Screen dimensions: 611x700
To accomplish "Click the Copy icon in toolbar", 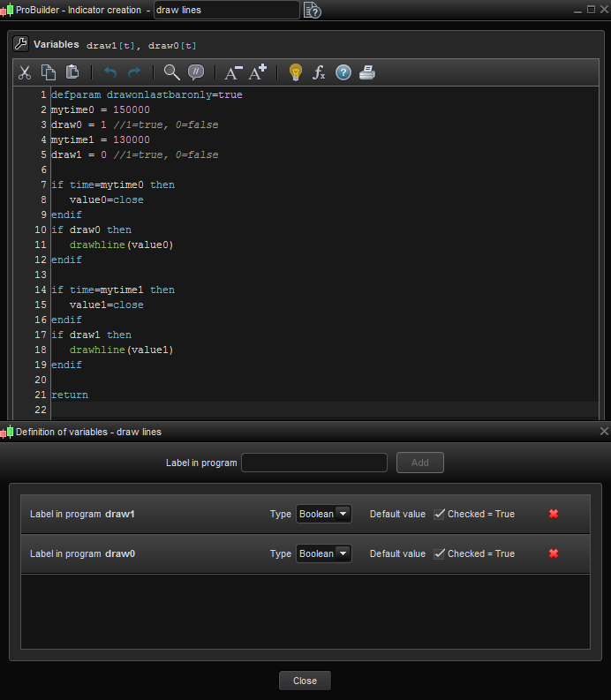I will (49, 72).
